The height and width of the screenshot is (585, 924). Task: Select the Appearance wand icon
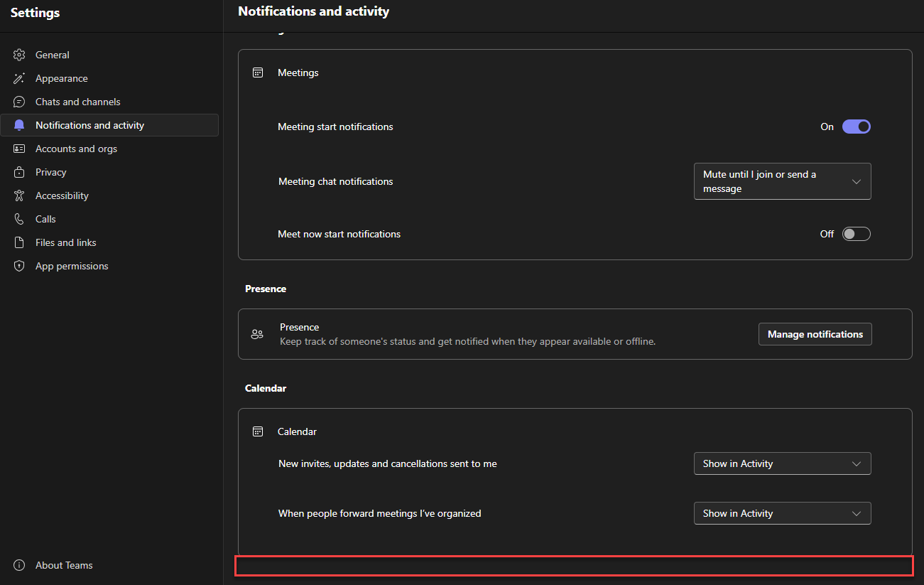(x=18, y=78)
